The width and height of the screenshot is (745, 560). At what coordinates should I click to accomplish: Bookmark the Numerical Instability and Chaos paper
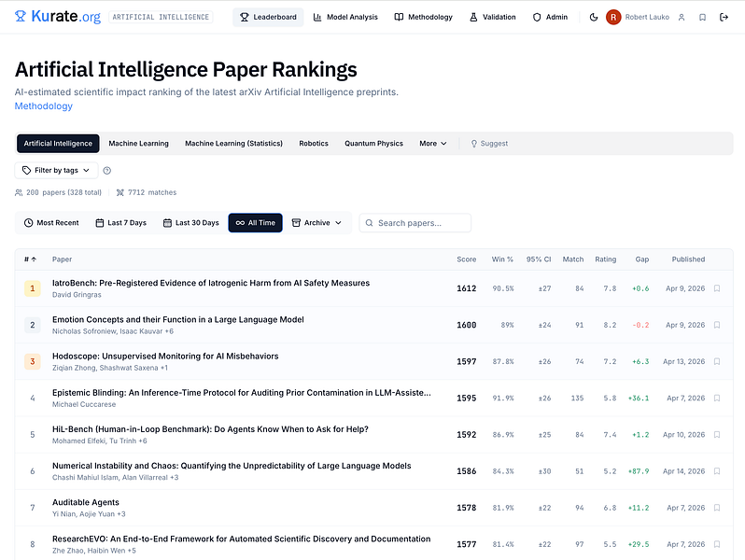tap(717, 471)
